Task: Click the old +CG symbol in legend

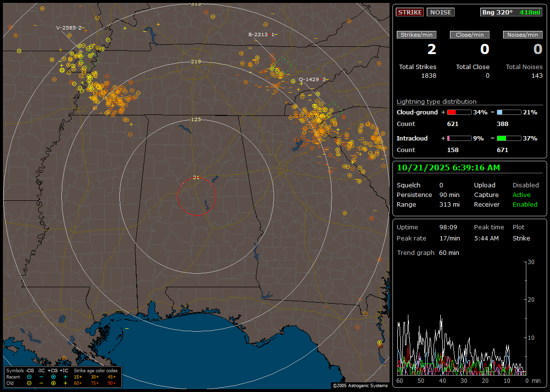Action: [53, 383]
